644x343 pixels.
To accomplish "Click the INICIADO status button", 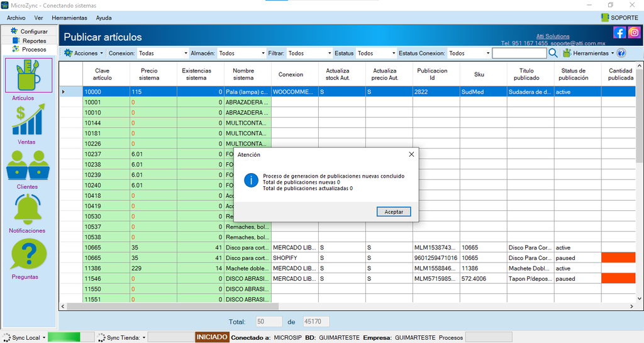I will coord(211,337).
